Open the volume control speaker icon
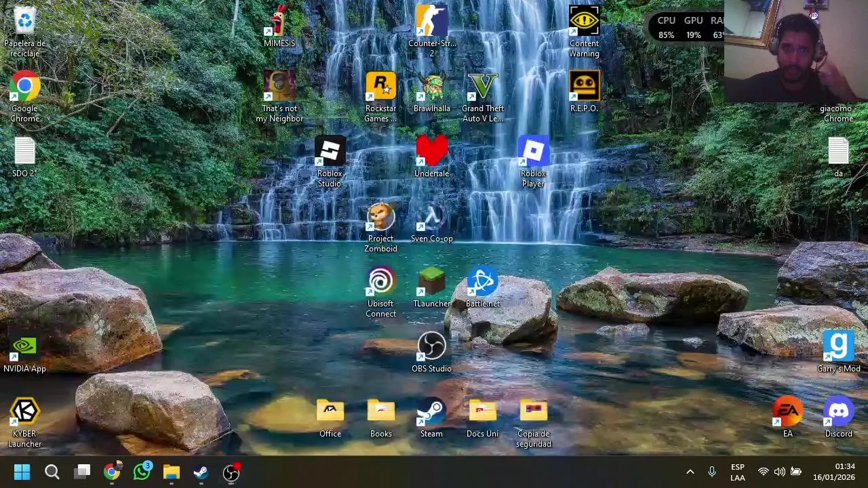Screen dimensions: 868x488 [x=780, y=472]
